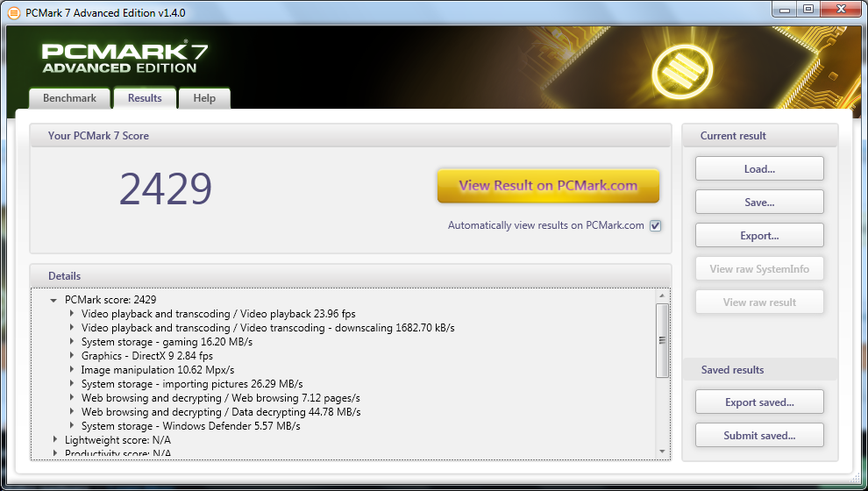
Task: Switch to the Benchmark tab
Action: (69, 98)
